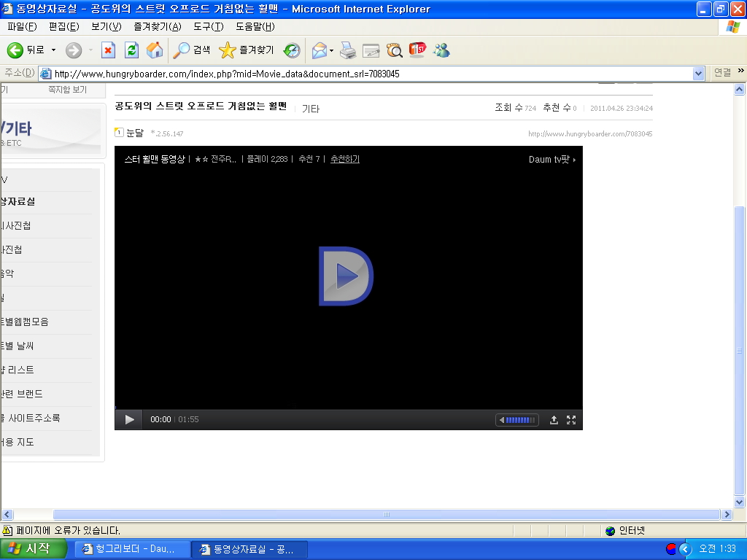Click the vertical scrollbar down arrow
Image resolution: width=747 pixels, height=560 pixels.
click(740, 502)
